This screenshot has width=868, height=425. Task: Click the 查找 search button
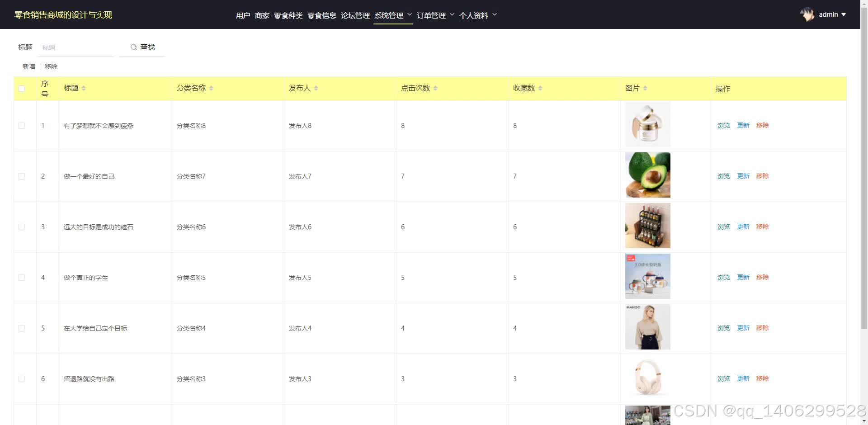pos(143,47)
